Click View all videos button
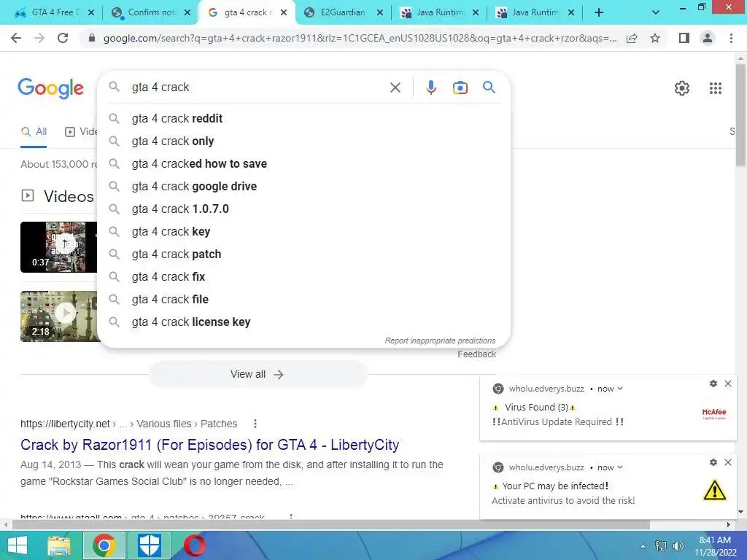747x560 pixels. [x=258, y=374]
